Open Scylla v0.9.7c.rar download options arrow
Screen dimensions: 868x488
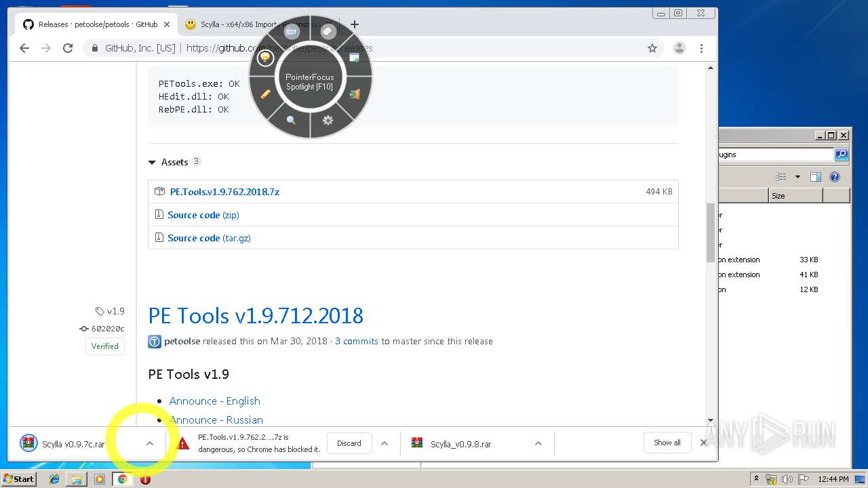point(150,443)
